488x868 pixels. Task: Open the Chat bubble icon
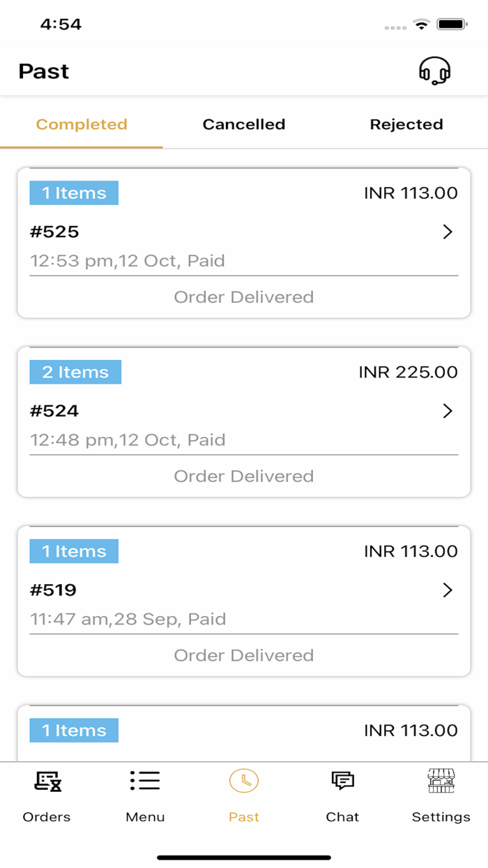point(342,781)
